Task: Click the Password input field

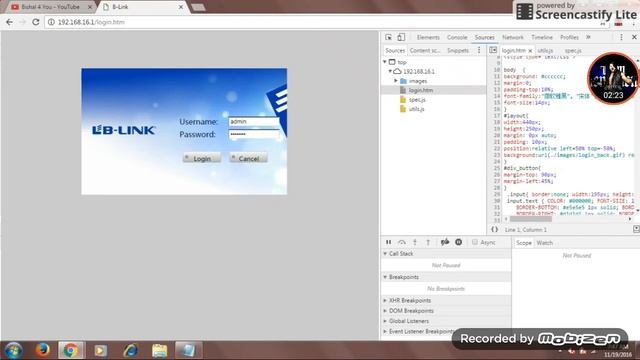Action: 253,134
